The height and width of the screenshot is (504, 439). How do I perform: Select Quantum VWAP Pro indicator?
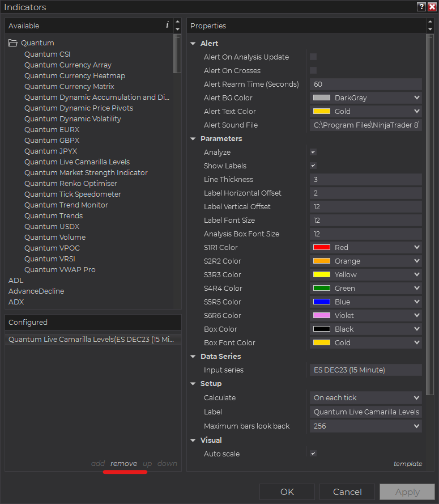click(59, 270)
